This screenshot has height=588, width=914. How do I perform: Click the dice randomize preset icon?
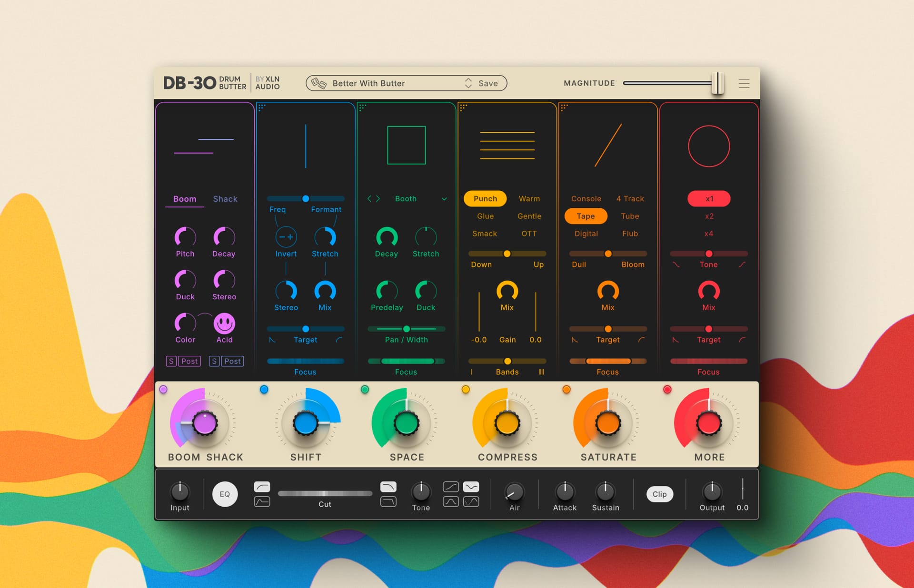click(x=318, y=83)
